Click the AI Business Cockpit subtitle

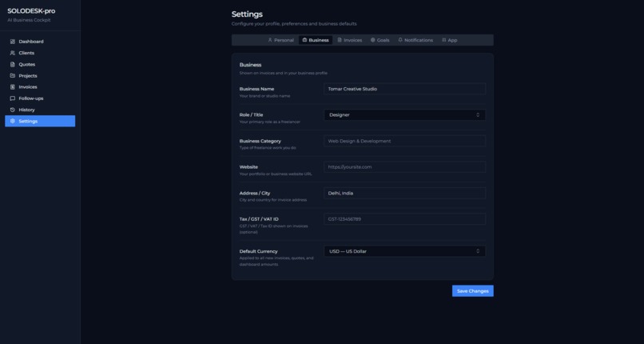[x=29, y=20]
